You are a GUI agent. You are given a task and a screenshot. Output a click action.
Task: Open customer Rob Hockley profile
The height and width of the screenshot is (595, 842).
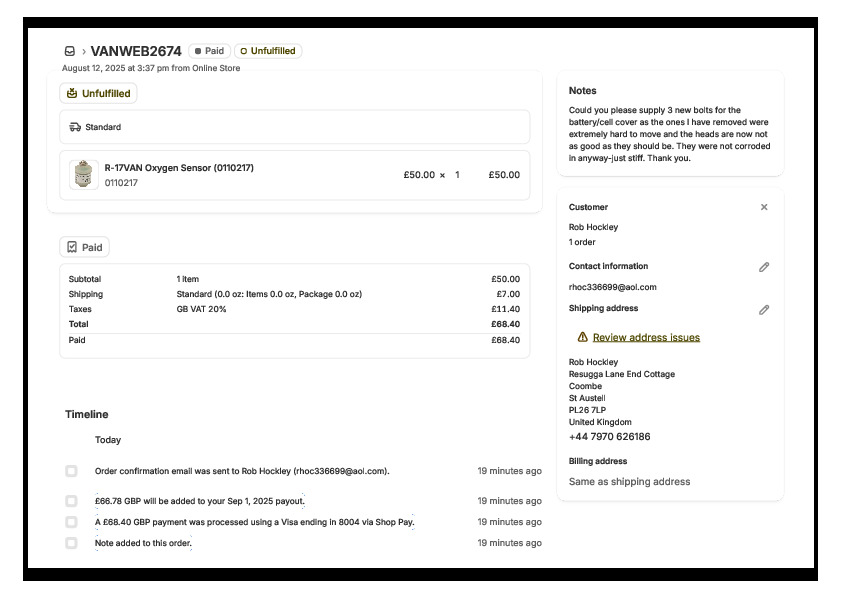pyautogui.click(x=593, y=227)
